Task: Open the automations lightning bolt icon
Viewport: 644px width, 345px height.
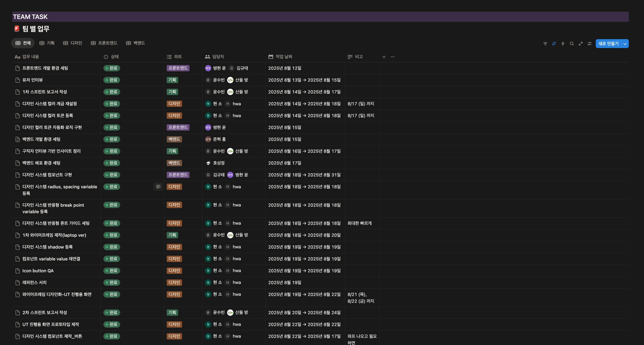Action: (x=563, y=44)
